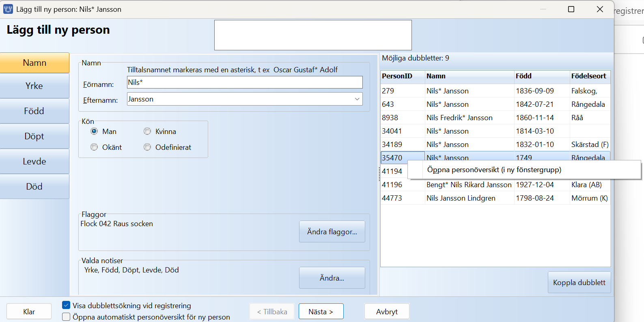Select Nils Jansson Lindgren row
Image resolution: width=644 pixels, height=322 pixels.
coord(495,198)
